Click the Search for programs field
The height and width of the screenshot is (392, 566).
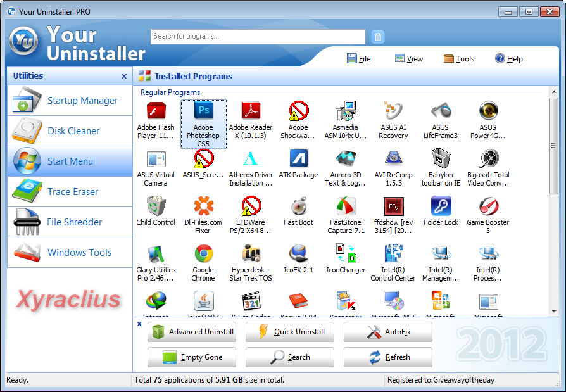point(258,37)
